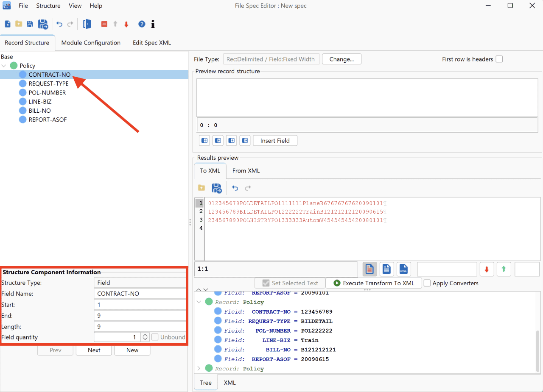
Task: Collapse the expanded Record: Policy in results tree
Action: tap(199, 302)
